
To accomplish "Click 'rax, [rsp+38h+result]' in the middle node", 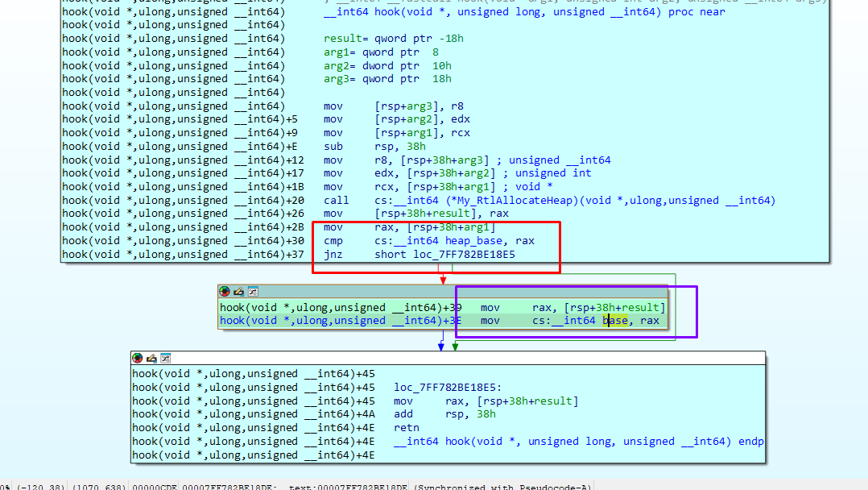I will point(599,307).
